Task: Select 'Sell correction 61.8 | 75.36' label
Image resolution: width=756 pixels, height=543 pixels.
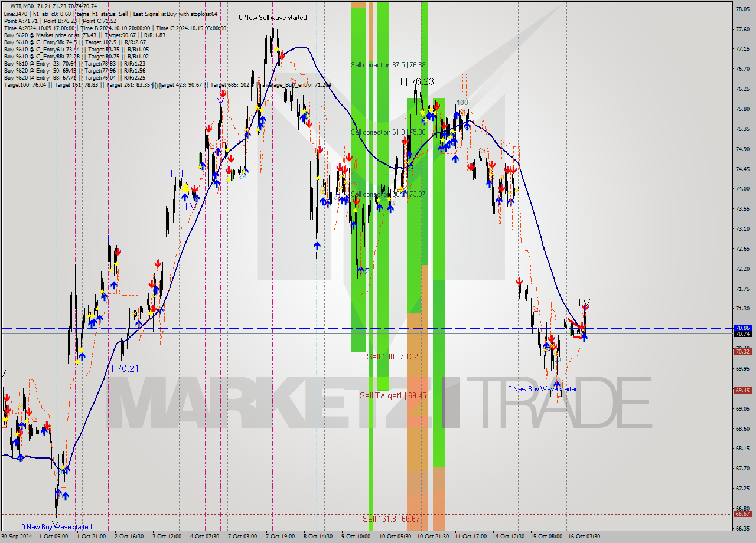Action: [388, 132]
